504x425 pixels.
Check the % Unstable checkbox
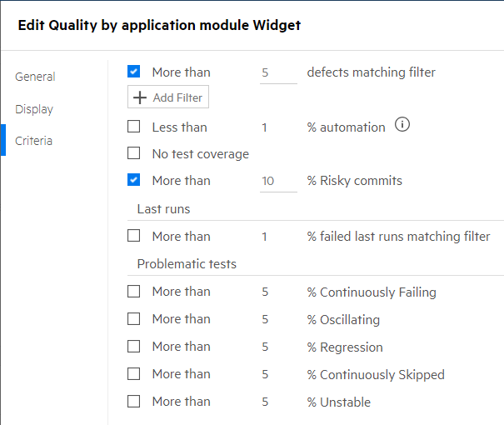pyautogui.click(x=134, y=402)
